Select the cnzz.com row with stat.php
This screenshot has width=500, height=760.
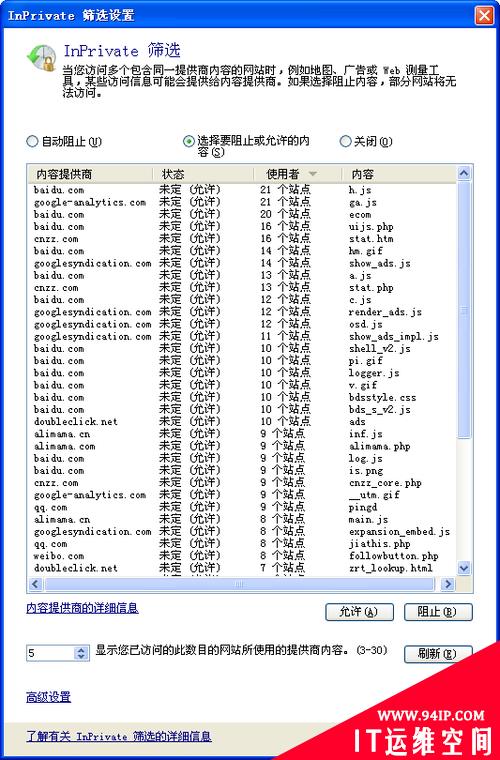[x=242, y=287]
